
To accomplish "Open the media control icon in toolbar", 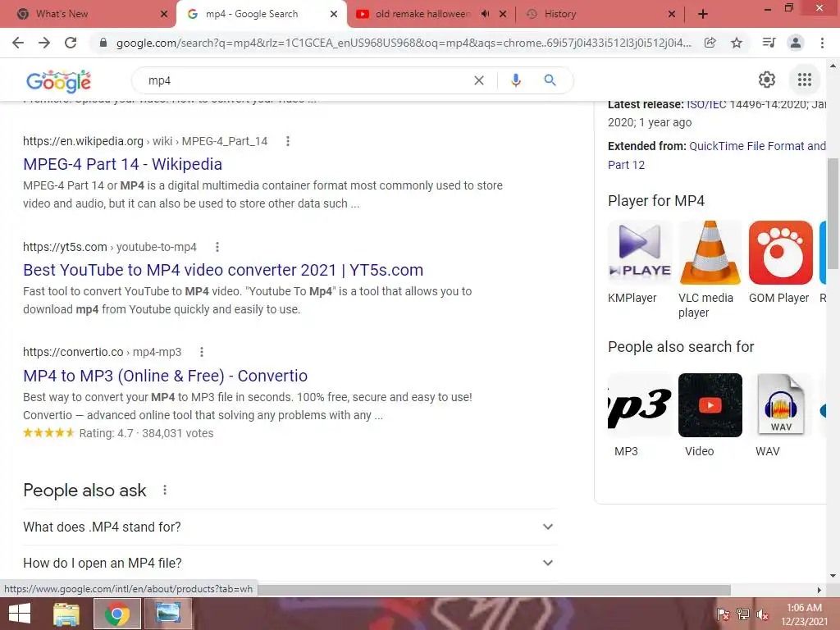I will (769, 43).
